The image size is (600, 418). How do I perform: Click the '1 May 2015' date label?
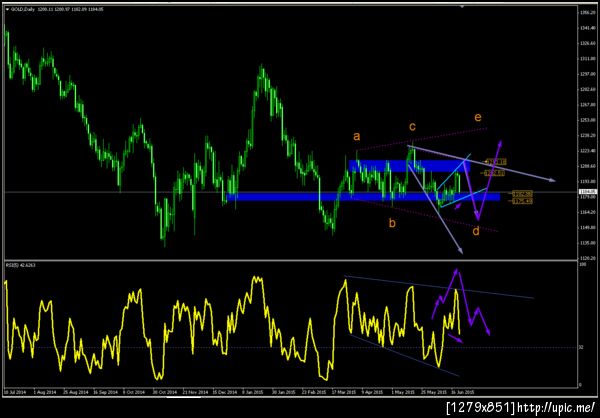click(x=405, y=392)
